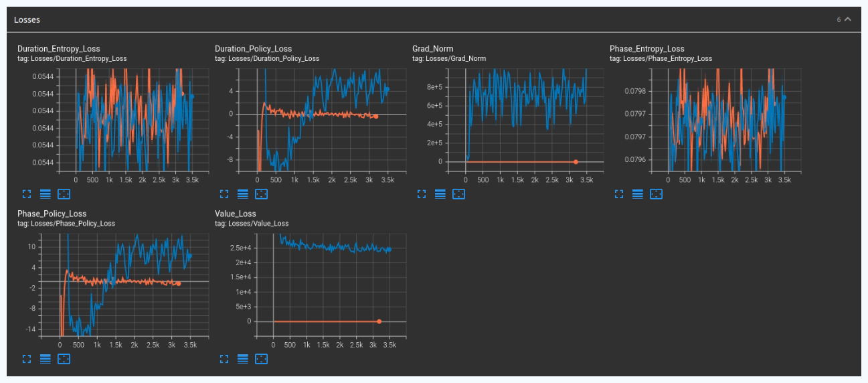Image resolution: width=868 pixels, height=383 pixels.
Task: Enlarge the Phase_Policy_Loss chart
Action: (27, 360)
